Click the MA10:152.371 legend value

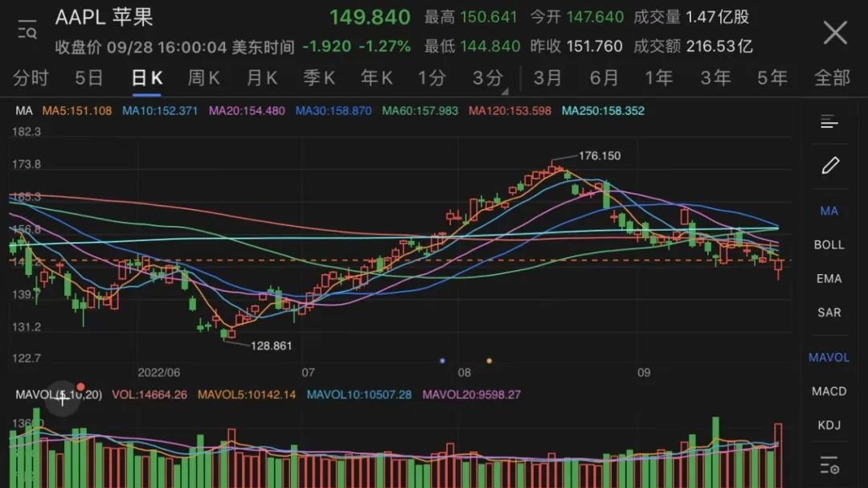[160, 111]
